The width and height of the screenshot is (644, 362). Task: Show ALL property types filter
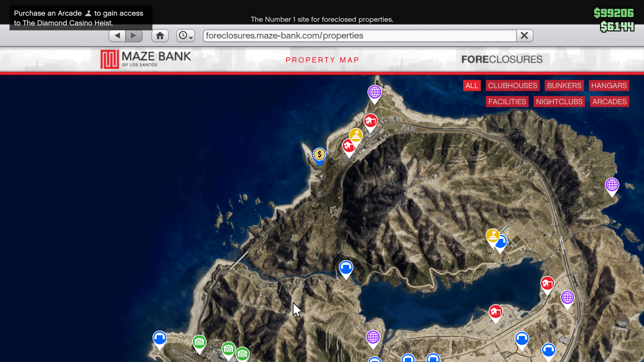pyautogui.click(x=472, y=85)
